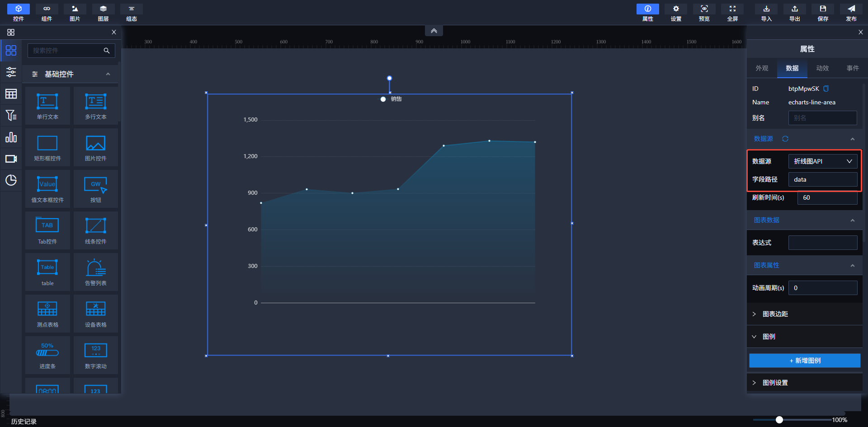
Task: Select the 告警列表 alarm list widget
Action: click(x=95, y=272)
